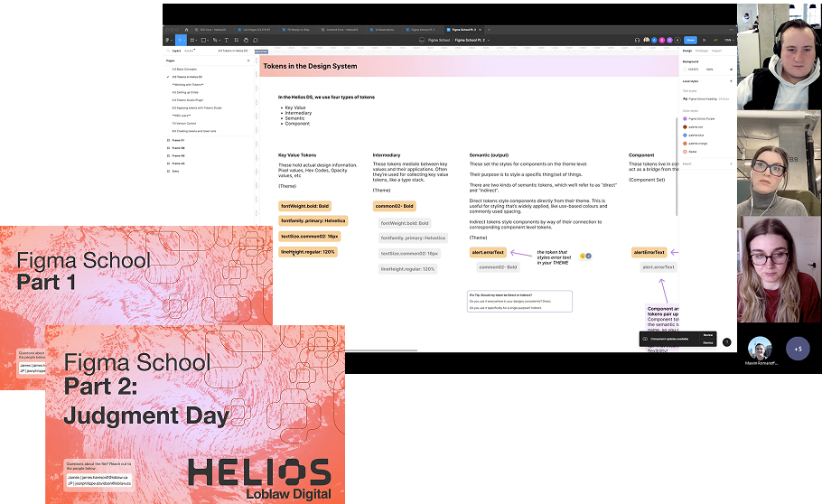
Task: Add a new page with plus icon
Action: (x=248, y=61)
